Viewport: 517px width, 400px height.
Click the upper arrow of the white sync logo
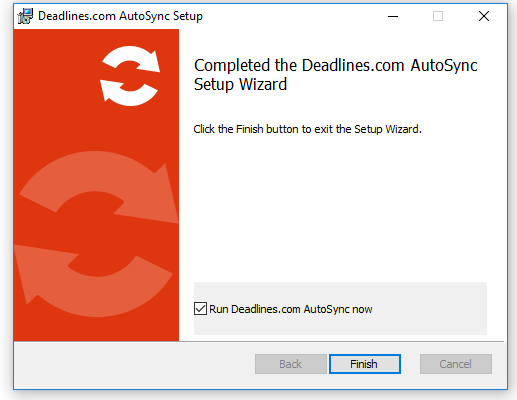pyautogui.click(x=132, y=59)
